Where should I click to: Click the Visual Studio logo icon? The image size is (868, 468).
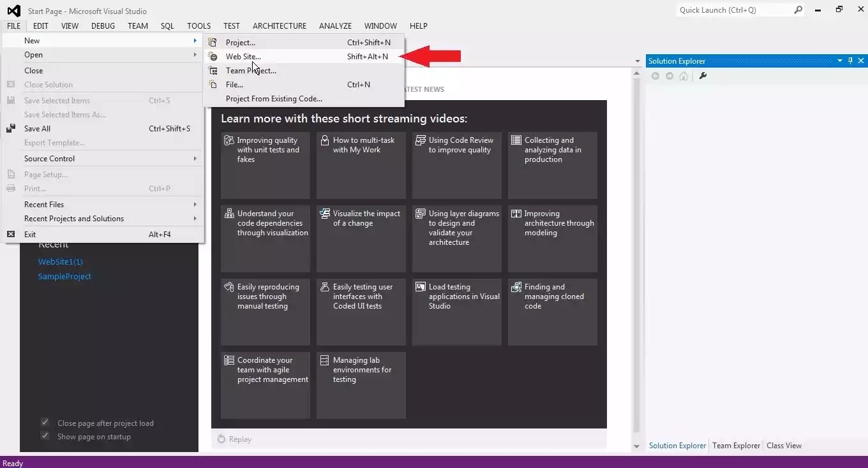14,11
